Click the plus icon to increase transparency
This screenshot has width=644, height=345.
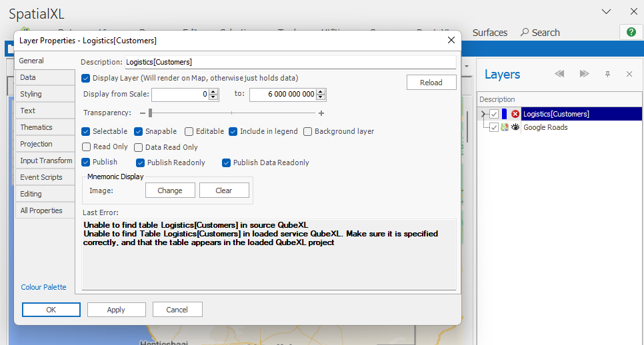(x=321, y=113)
